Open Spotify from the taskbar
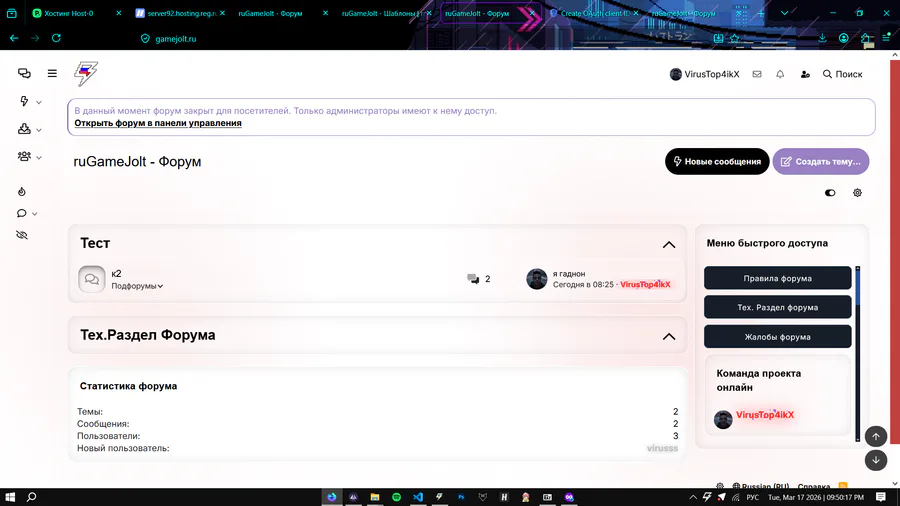Viewport: 900px width, 506px height. click(397, 497)
